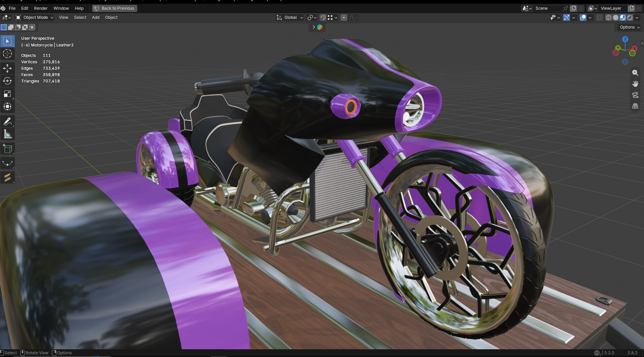This screenshot has height=357, width=644.
Task: Toggle the camera view icon
Action: click(x=635, y=95)
